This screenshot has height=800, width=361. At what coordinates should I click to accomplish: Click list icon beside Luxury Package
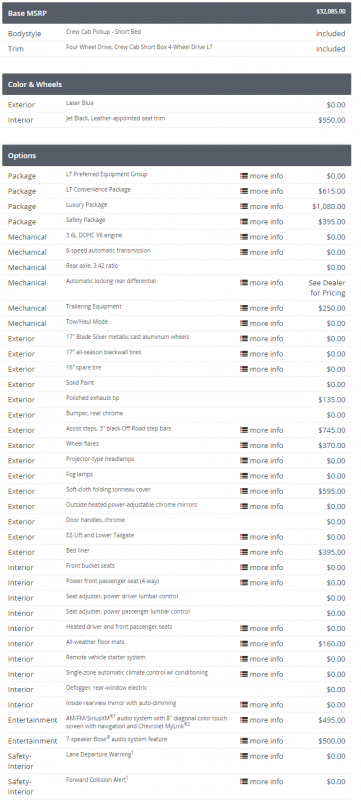click(244, 207)
